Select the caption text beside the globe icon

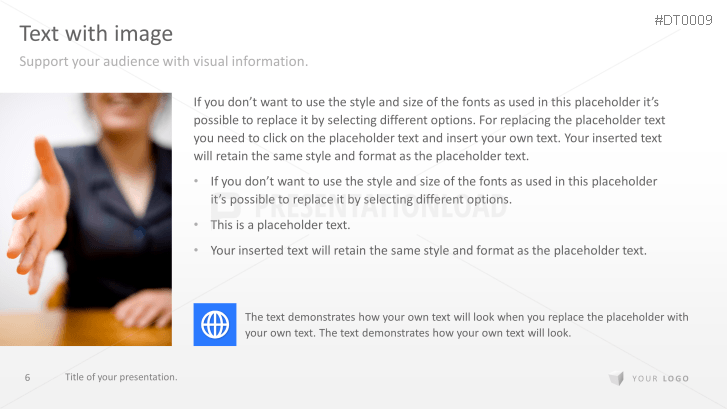click(x=466, y=325)
